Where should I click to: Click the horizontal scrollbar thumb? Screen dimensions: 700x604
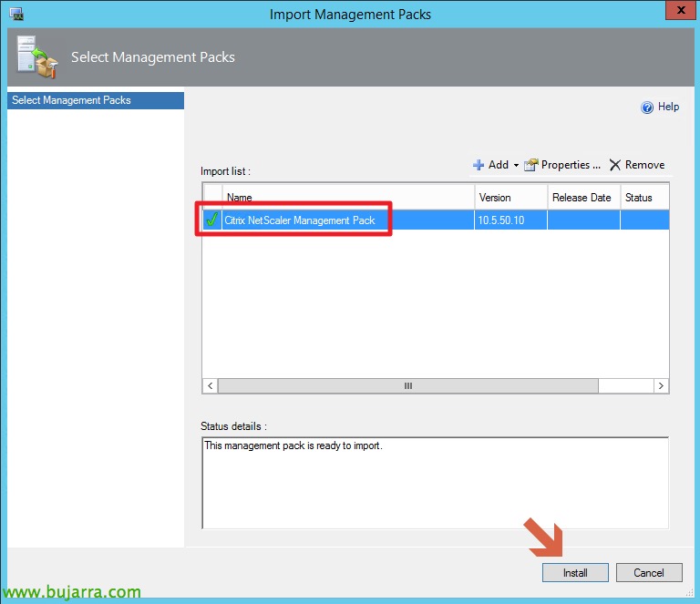tap(408, 386)
